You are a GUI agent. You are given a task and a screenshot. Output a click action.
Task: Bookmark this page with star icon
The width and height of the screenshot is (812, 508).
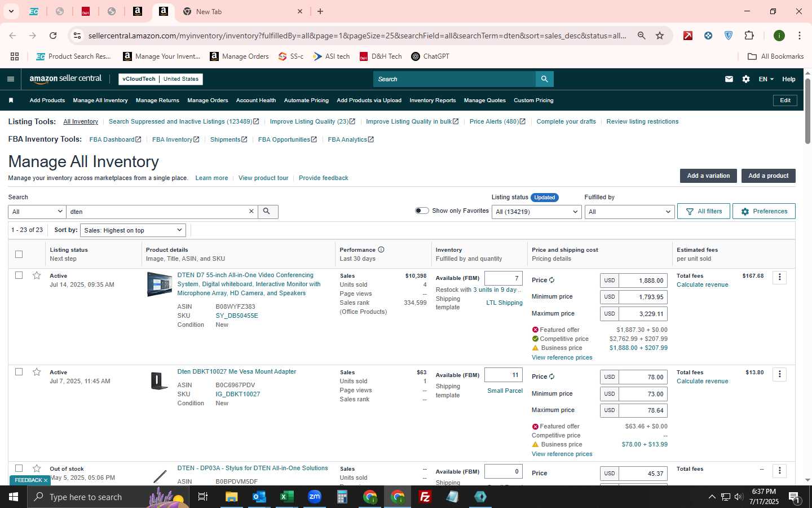tap(660, 36)
